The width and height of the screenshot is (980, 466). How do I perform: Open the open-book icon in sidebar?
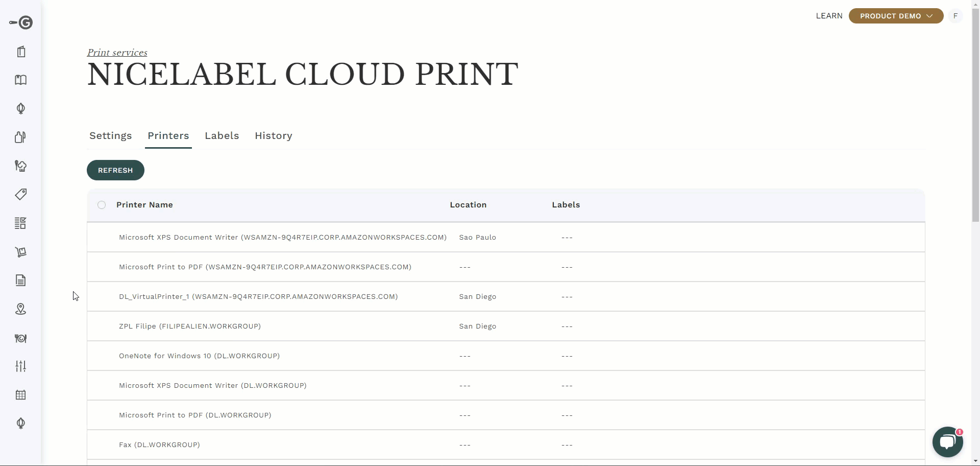tap(21, 80)
